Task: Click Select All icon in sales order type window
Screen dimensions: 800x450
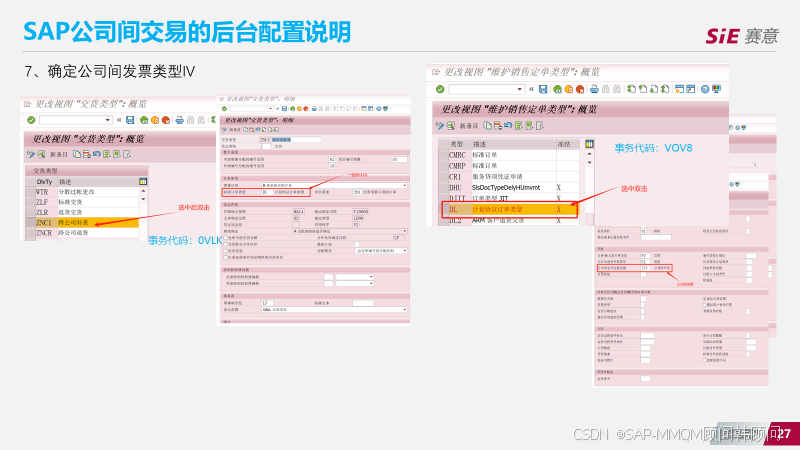Action: [518, 125]
